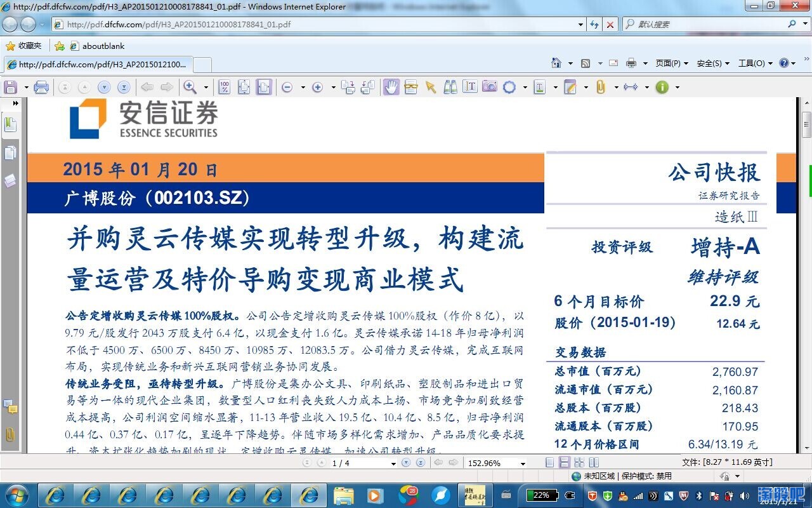Select the arrow selection tool
812x508 pixels.
coord(431,87)
